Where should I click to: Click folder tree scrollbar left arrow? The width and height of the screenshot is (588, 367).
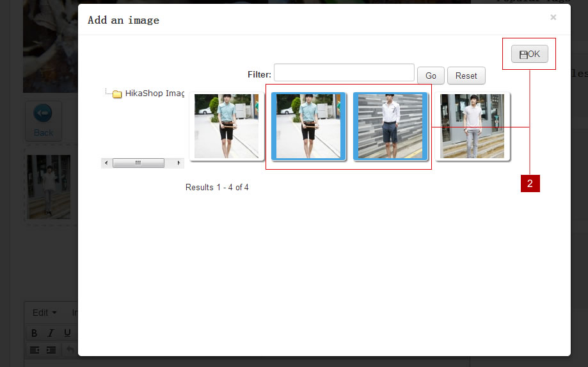106,163
